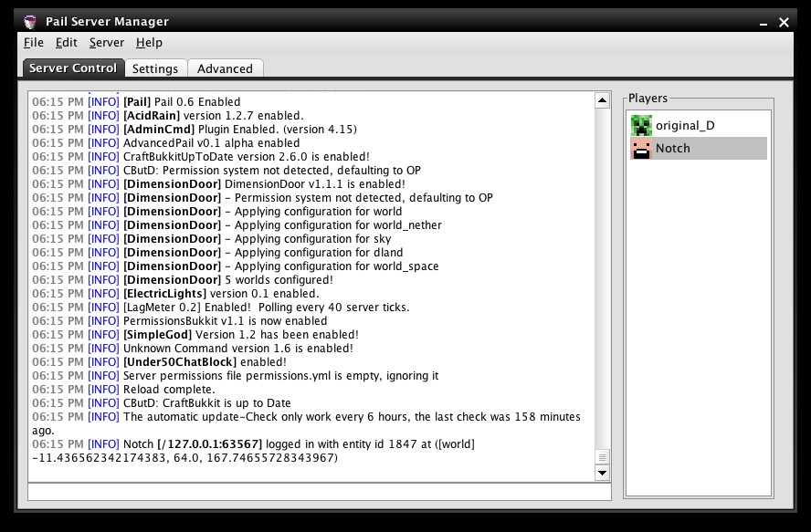Switch to the Settings tab
The height and width of the screenshot is (532, 811).
tap(155, 68)
